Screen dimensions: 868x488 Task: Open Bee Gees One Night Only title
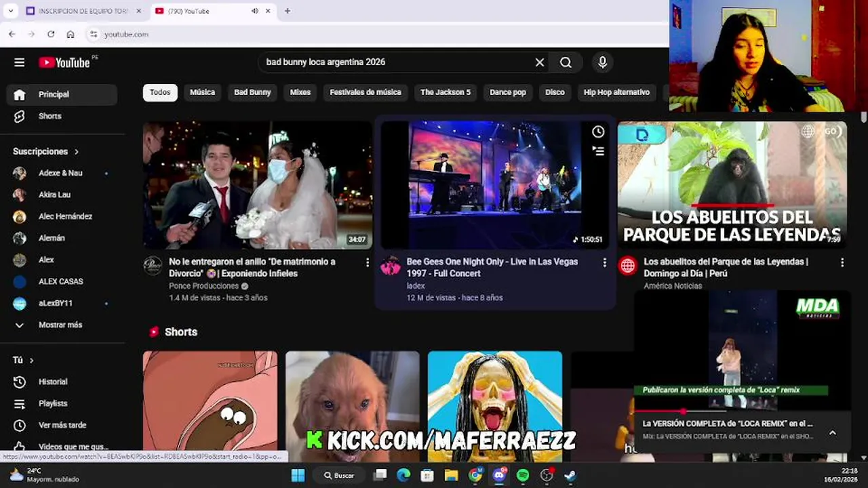492,267
